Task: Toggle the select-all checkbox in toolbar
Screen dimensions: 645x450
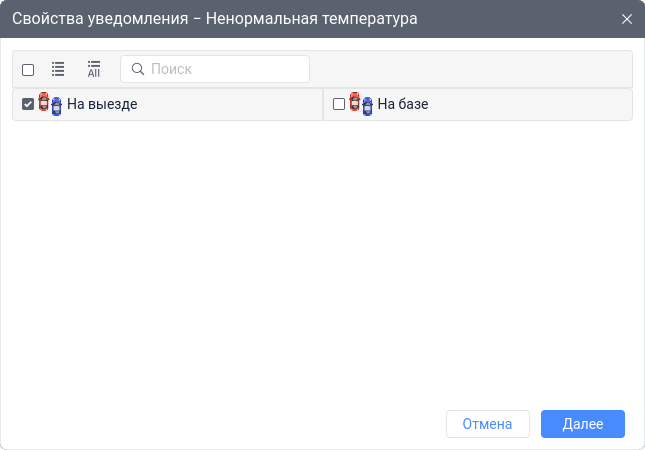Action: [x=28, y=70]
